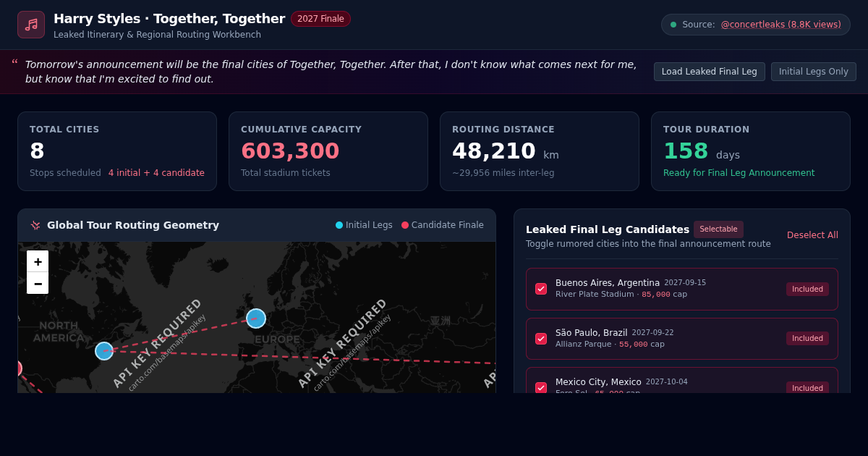The image size is (868, 456).
Task: Click the 158 days tour duration
Action: (x=700, y=151)
